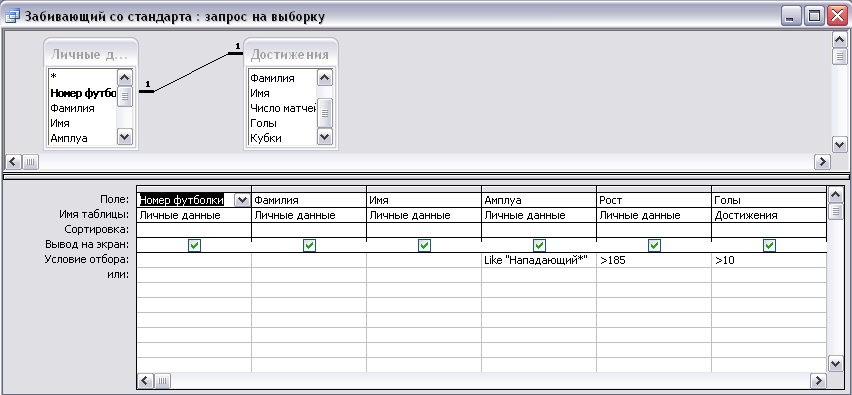This screenshot has height=395, width=852.
Task: Toggle display checkbox under Фамилия column
Action: point(309,246)
